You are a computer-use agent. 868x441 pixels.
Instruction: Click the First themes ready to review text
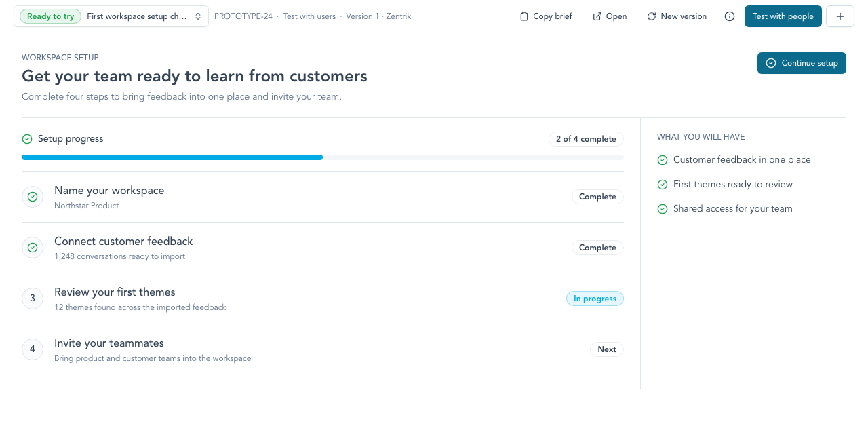tap(733, 185)
